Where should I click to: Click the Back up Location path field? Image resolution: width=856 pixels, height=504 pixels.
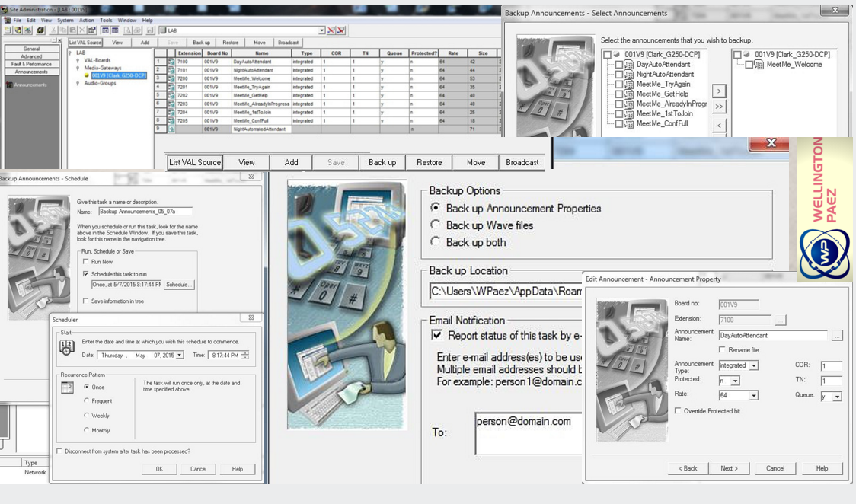click(x=506, y=292)
